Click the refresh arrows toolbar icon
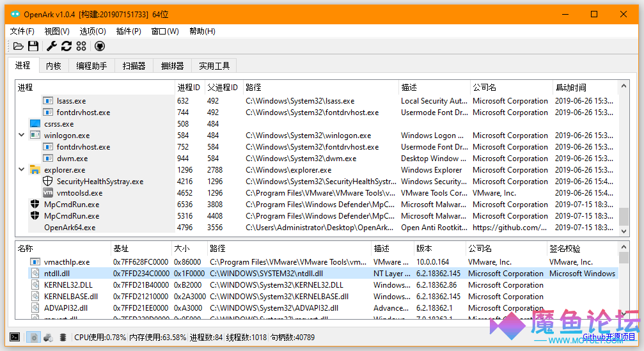The height and width of the screenshot is (351, 644). (x=67, y=47)
